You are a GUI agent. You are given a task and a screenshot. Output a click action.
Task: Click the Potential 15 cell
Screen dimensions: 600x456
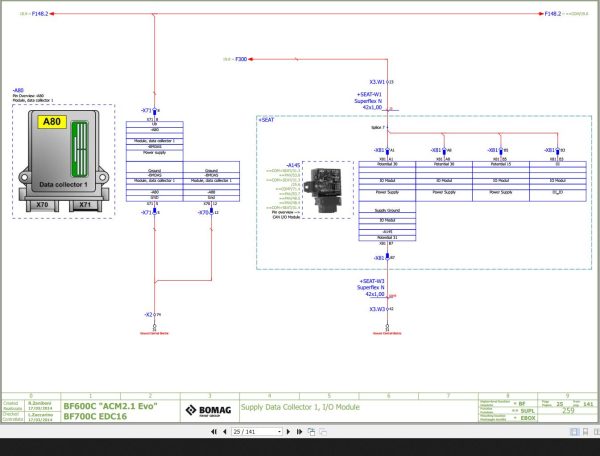pos(501,164)
